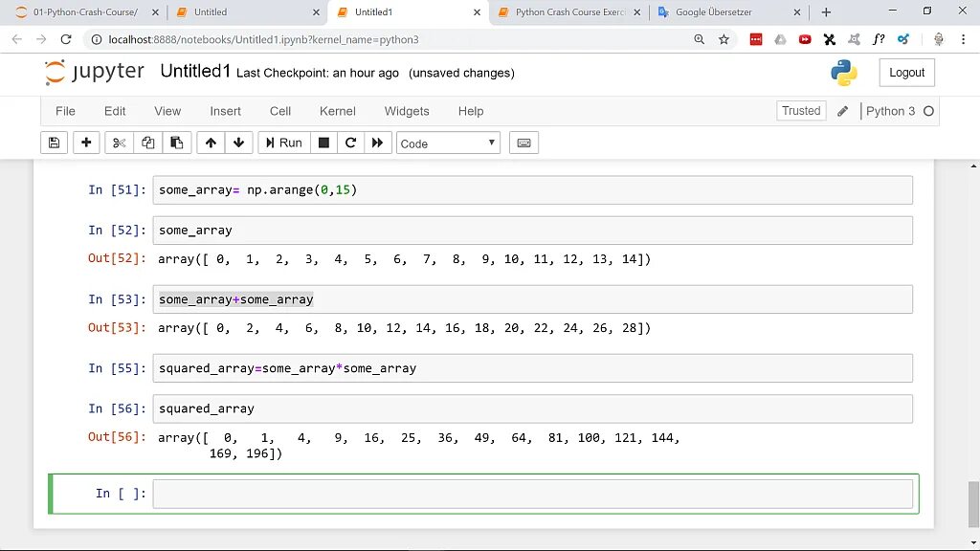Click cell In [55] squared_array assignment
Image resolution: width=980 pixels, height=551 pixels.
coord(532,368)
